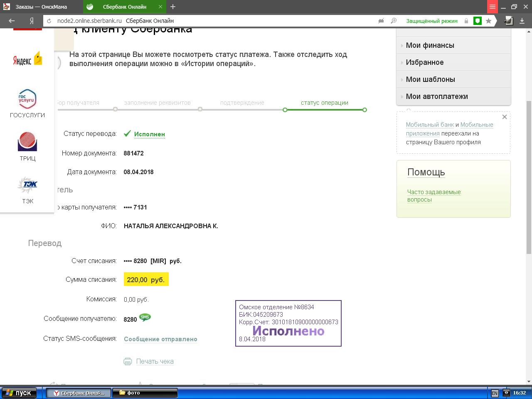Image resolution: width=532 pixels, height=399 pixels.
Task: Click the SMS icon beside message 8280
Action: [x=145, y=317]
